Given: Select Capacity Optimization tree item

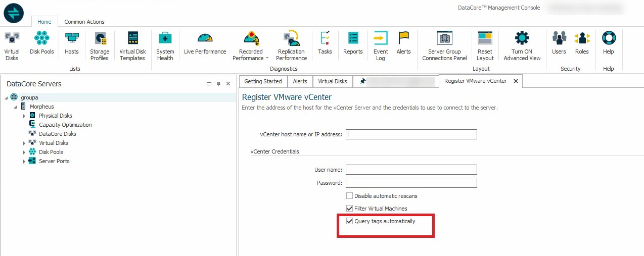Looking at the screenshot, I should (x=66, y=125).
